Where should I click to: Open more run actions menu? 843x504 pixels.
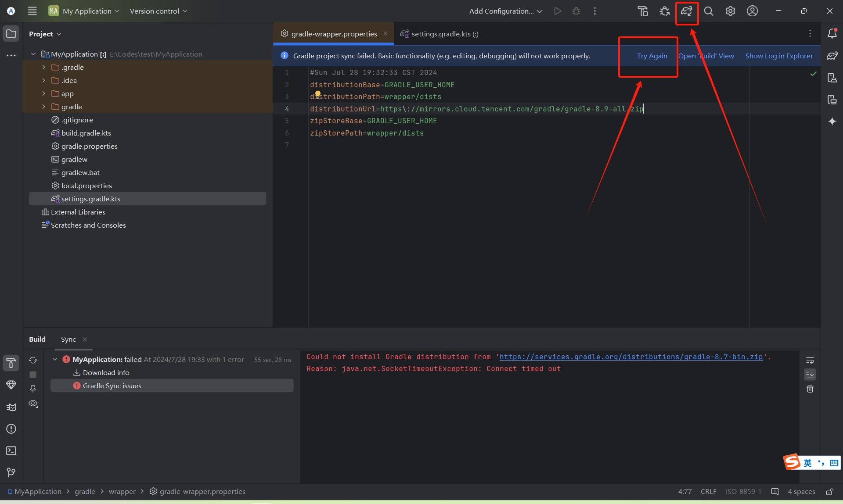(595, 11)
